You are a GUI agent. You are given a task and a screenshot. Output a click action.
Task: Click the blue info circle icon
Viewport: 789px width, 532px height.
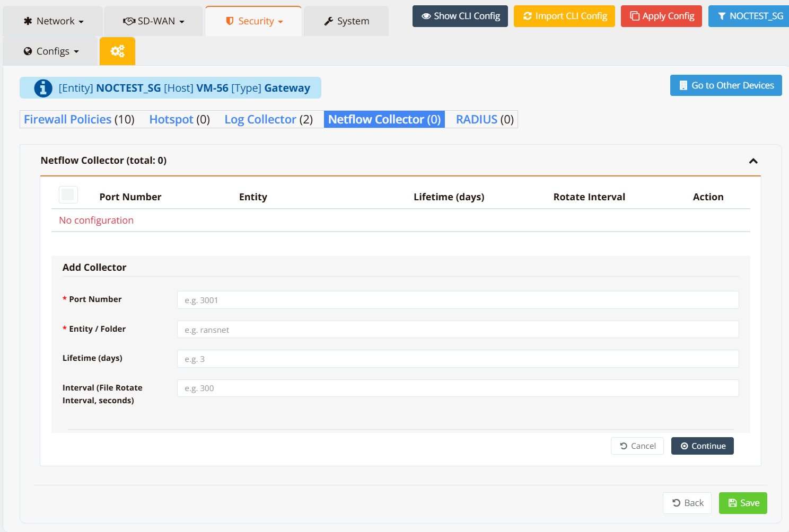43,88
